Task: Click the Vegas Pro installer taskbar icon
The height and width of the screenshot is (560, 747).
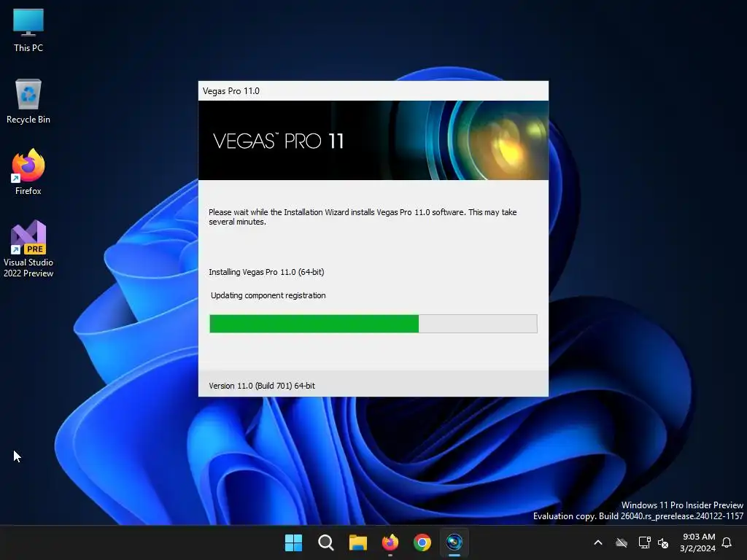Action: tap(454, 542)
